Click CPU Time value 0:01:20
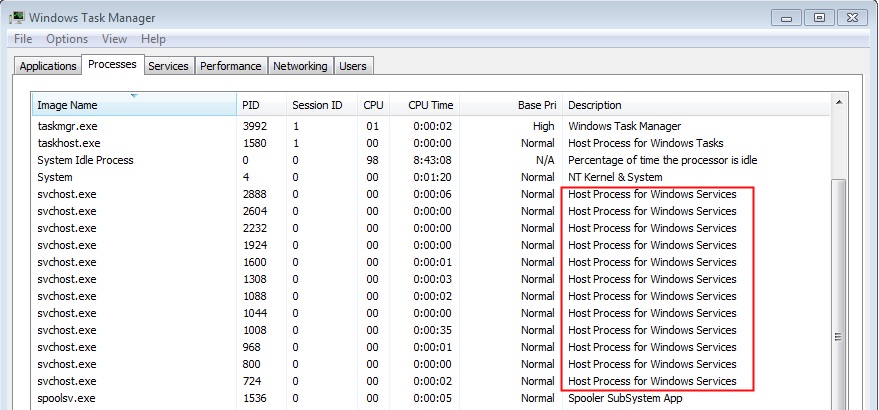This screenshot has width=879, height=410. 432,177
